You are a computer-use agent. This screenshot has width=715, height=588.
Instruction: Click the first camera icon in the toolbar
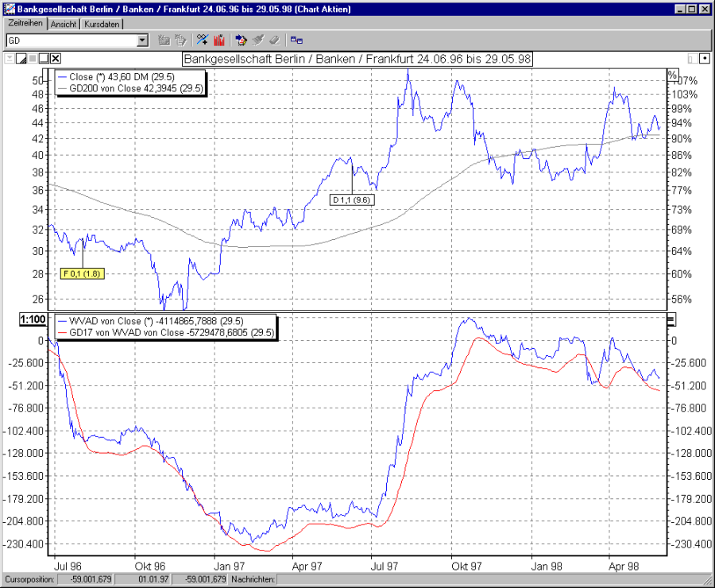click(162, 40)
